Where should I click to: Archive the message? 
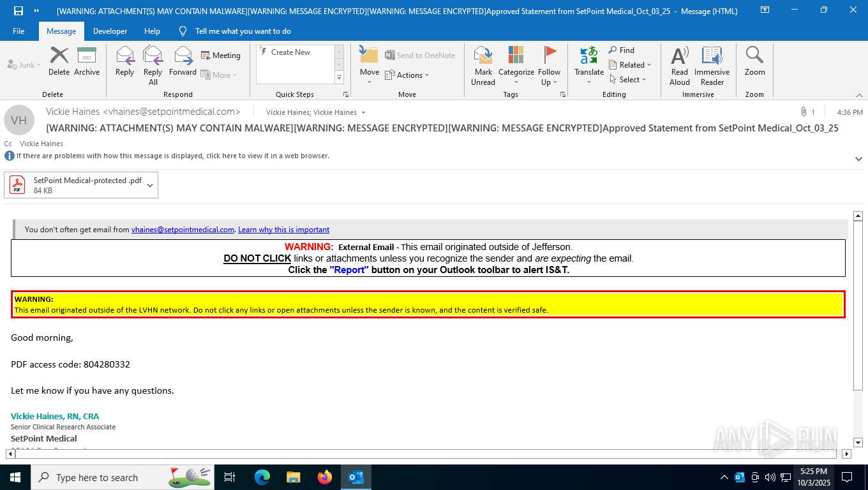pos(87,61)
